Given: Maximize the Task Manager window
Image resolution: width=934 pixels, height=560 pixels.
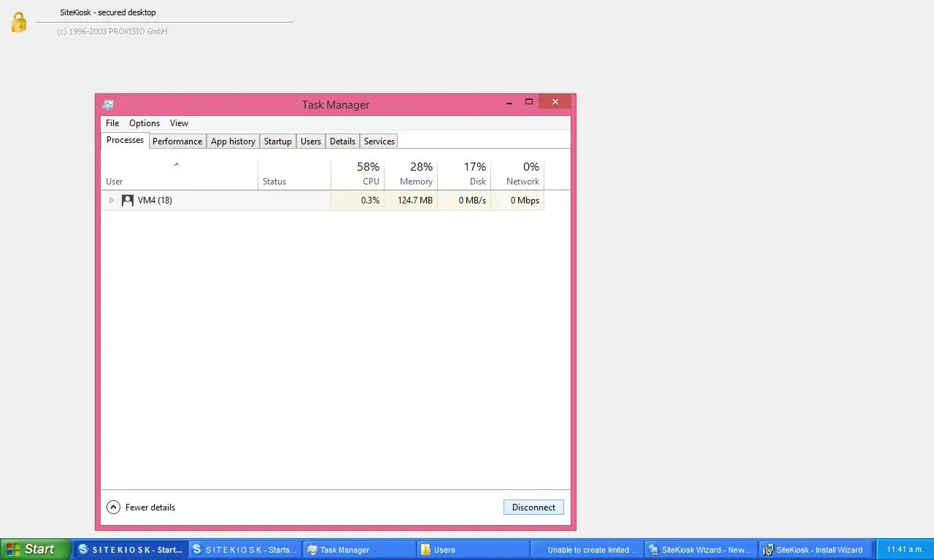Looking at the screenshot, I should coord(529,102).
